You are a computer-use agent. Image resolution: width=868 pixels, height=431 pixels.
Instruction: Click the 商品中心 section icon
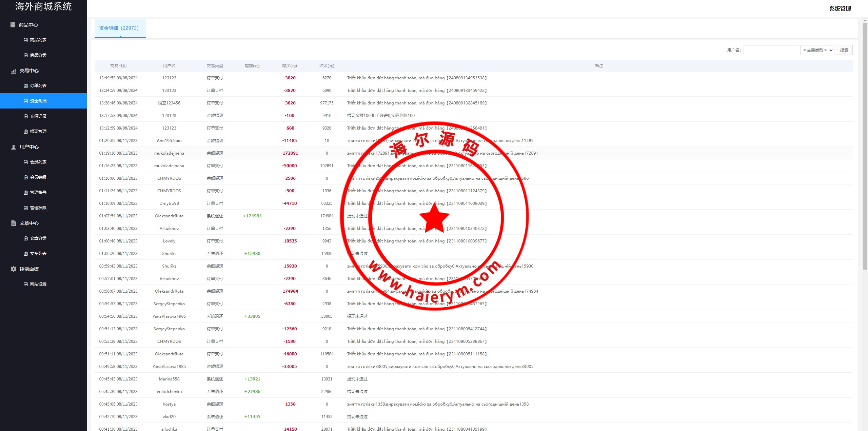(x=13, y=25)
